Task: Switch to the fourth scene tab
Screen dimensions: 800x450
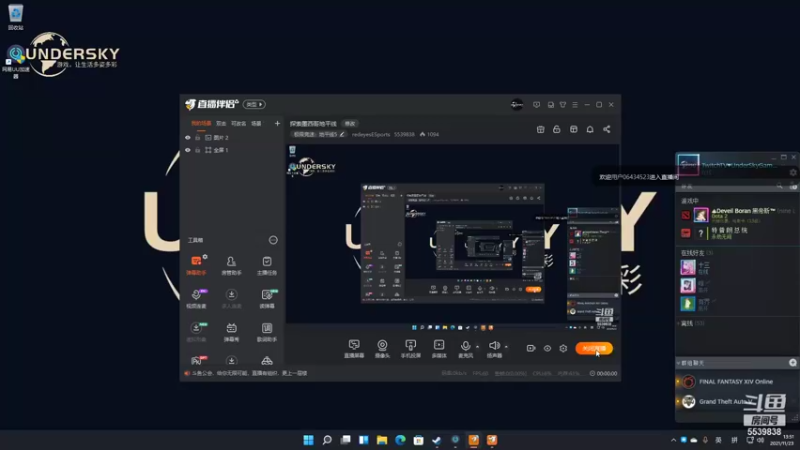Action: tap(256, 123)
